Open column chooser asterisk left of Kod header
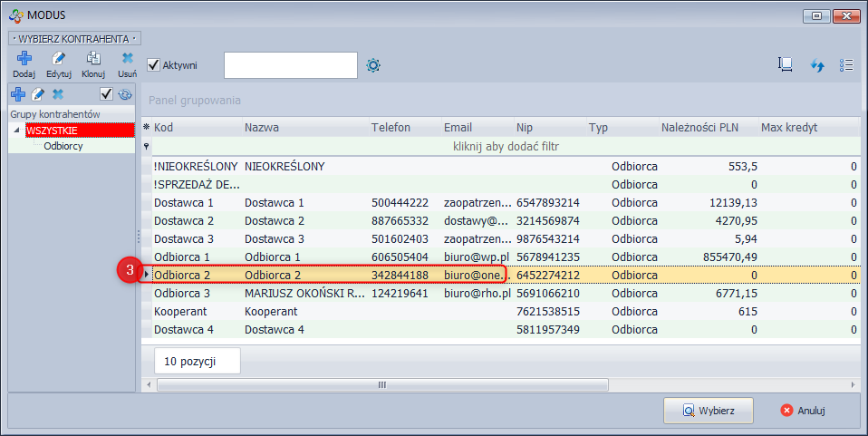This screenshot has height=436, width=868. coord(147,128)
